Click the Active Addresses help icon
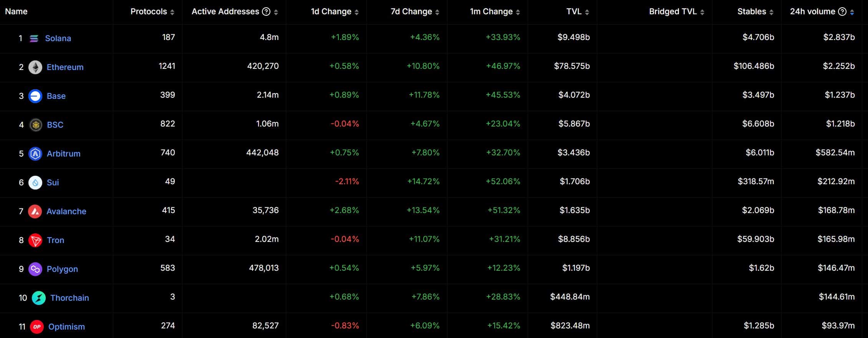The height and width of the screenshot is (338, 868). pyautogui.click(x=266, y=12)
